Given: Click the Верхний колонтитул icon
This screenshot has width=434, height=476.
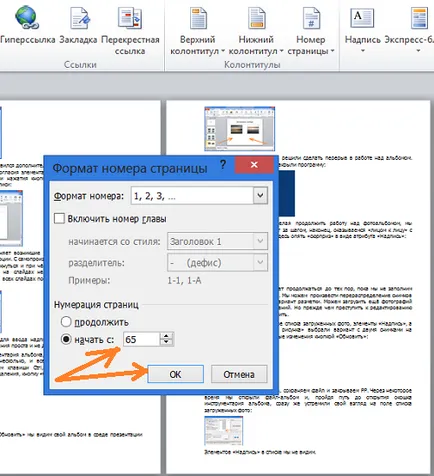Looking at the screenshot, I should 198,18.
